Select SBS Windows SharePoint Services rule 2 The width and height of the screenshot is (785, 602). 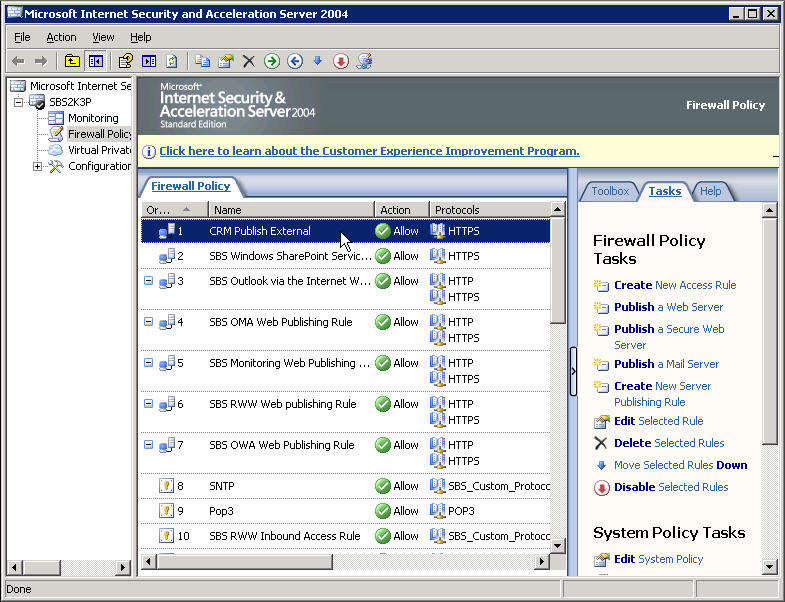[x=345, y=256]
